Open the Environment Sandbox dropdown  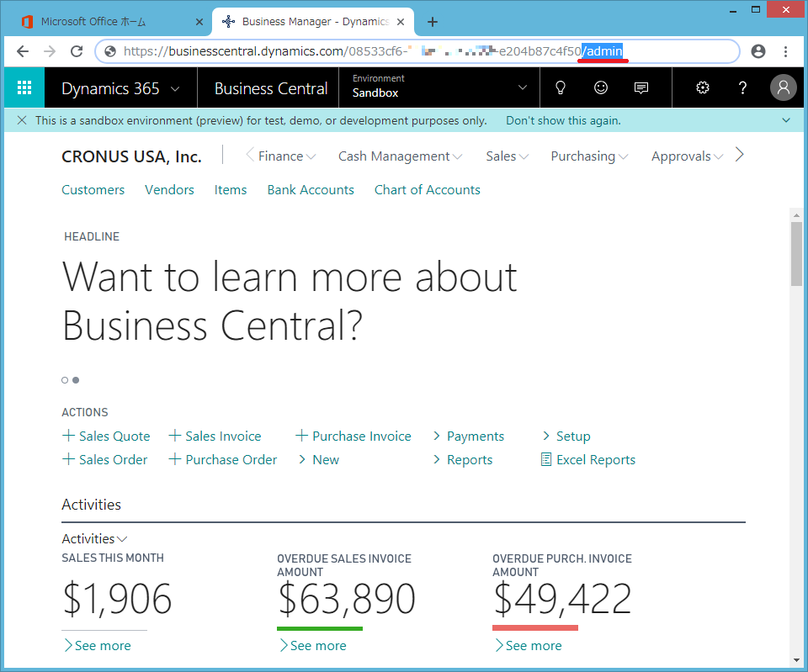[x=439, y=87]
